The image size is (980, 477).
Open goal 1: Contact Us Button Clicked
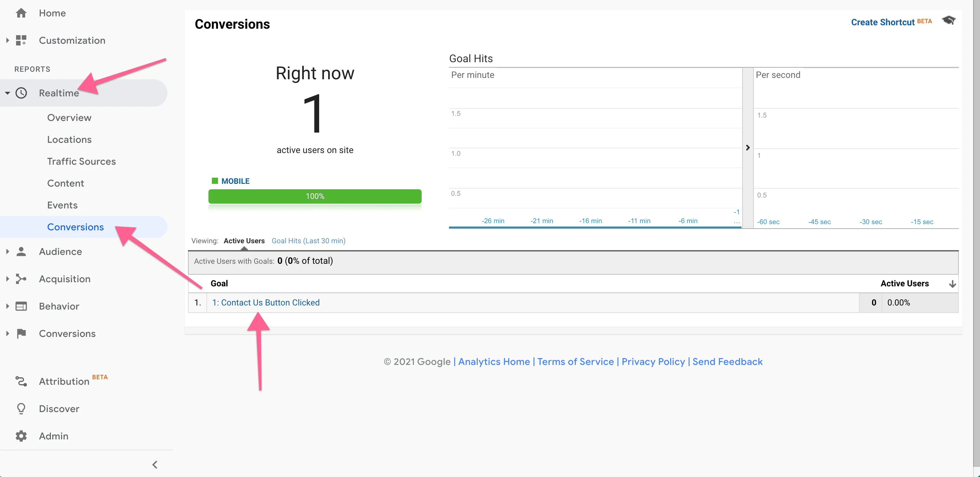pyautogui.click(x=266, y=302)
